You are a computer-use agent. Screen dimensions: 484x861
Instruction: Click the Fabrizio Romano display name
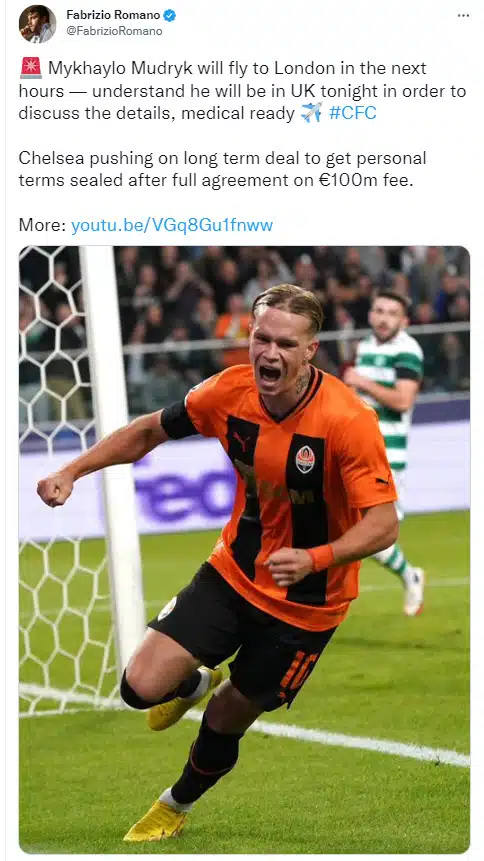click(x=113, y=15)
